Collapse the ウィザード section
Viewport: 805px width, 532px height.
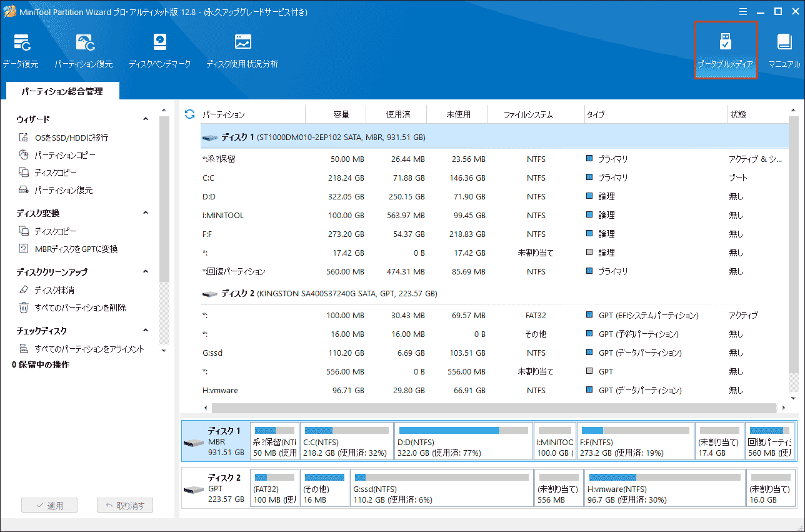pyautogui.click(x=146, y=119)
